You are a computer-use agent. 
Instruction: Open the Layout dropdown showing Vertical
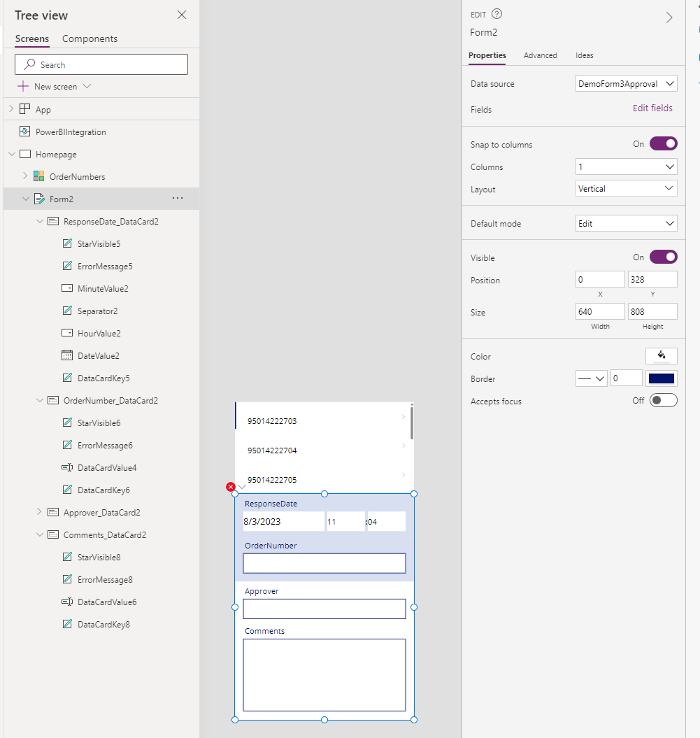pos(626,188)
